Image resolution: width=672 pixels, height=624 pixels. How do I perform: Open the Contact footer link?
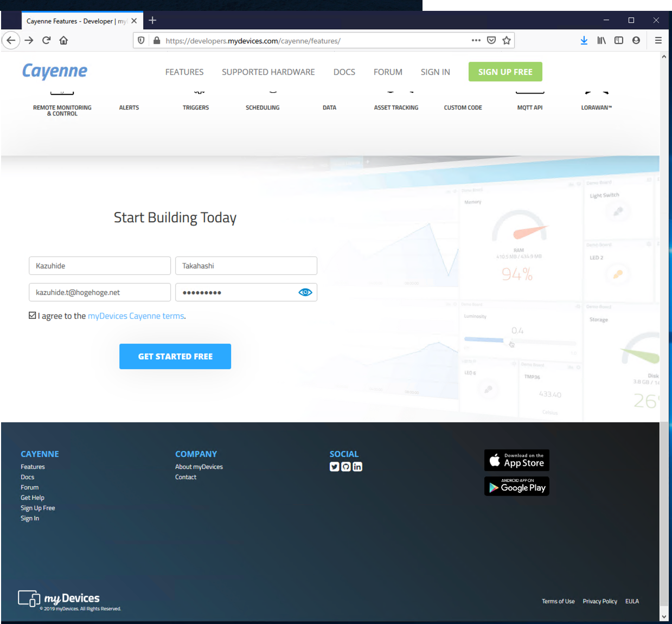(186, 477)
